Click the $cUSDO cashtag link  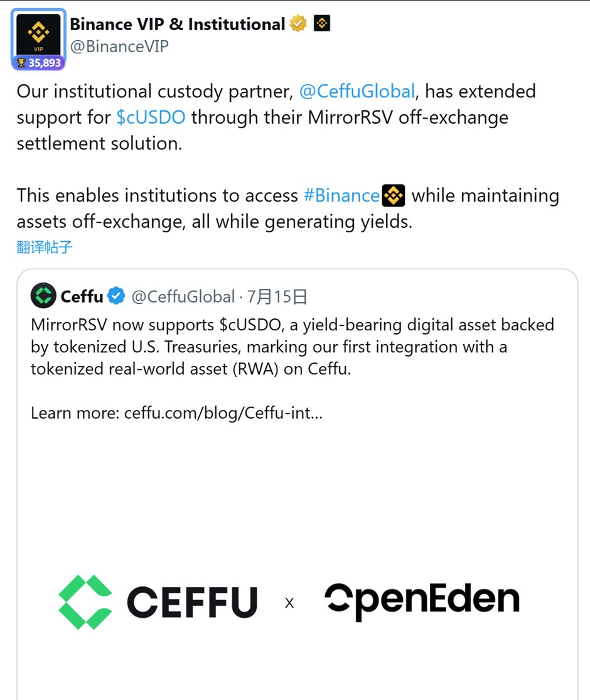[x=151, y=117]
